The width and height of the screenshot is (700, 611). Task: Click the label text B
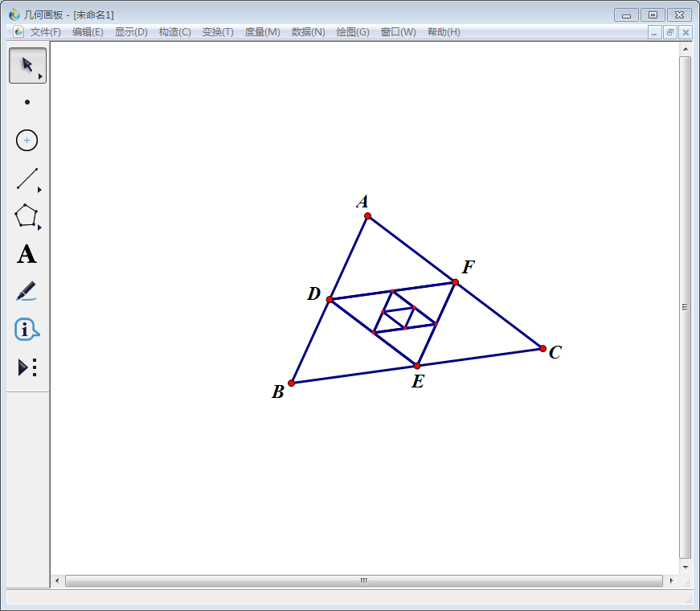pyautogui.click(x=278, y=392)
